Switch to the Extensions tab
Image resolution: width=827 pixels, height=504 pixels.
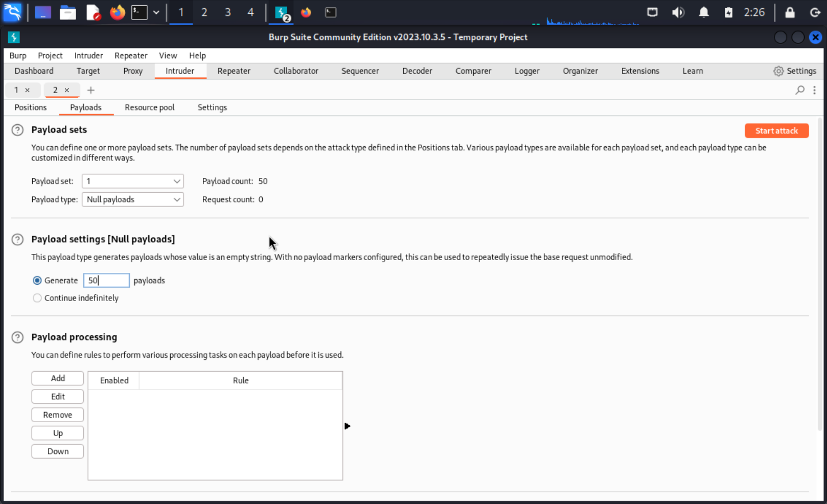tap(640, 71)
